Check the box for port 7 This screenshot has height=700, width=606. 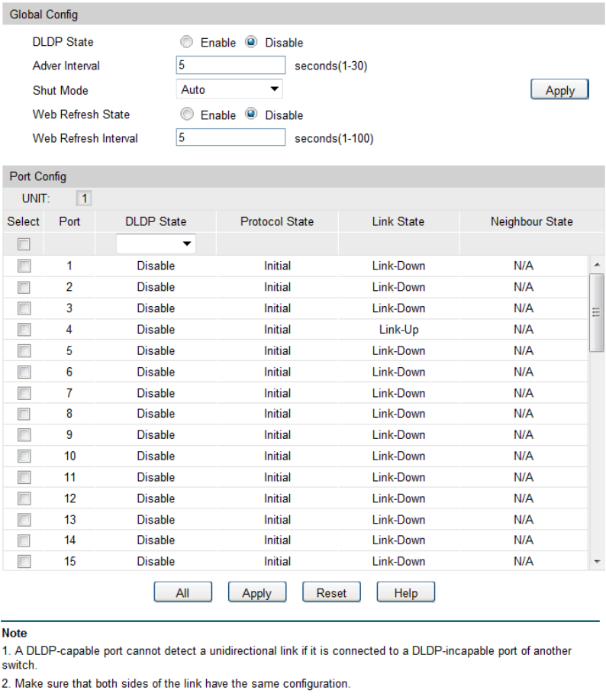click(24, 393)
